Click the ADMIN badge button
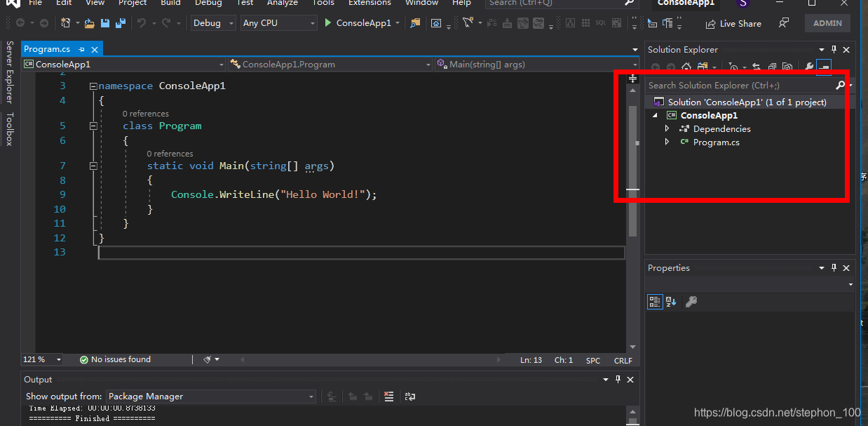The image size is (868, 426). point(827,23)
